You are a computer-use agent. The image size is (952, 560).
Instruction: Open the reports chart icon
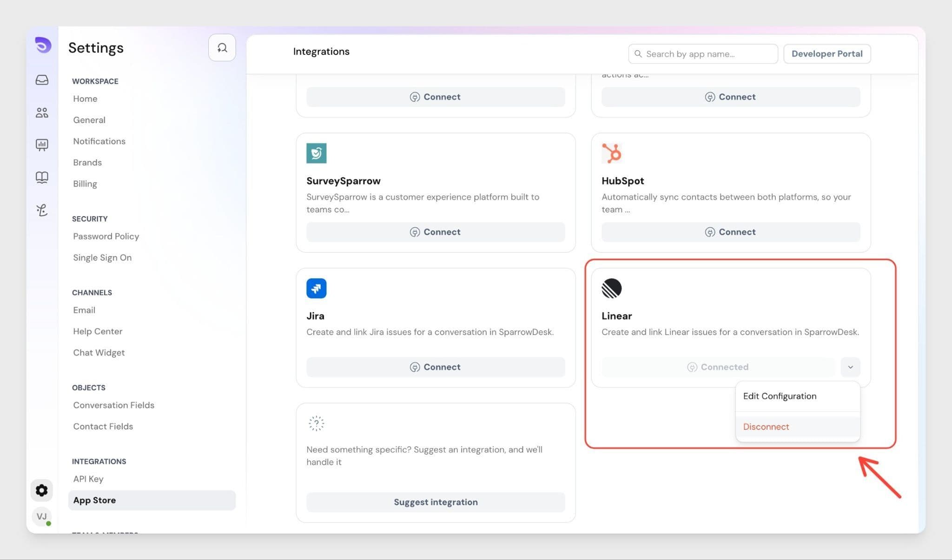pyautogui.click(x=42, y=145)
